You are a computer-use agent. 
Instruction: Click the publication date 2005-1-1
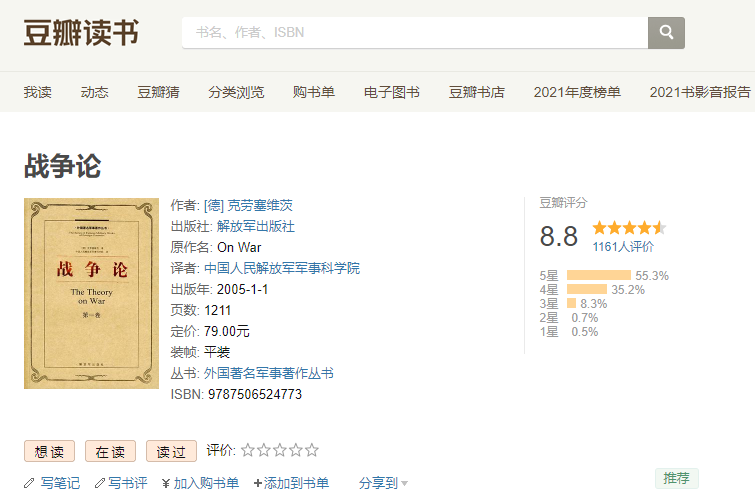(x=242, y=289)
